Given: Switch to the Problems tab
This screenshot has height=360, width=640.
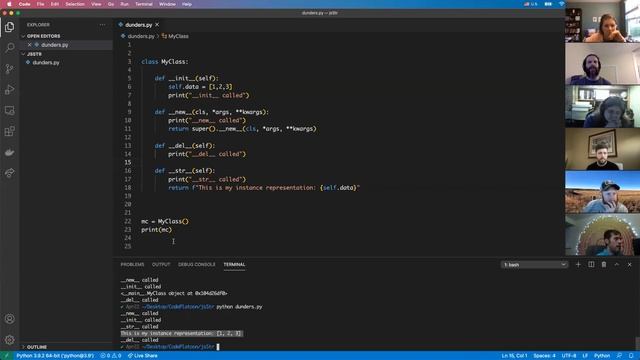Looking at the screenshot, I should [x=132, y=264].
